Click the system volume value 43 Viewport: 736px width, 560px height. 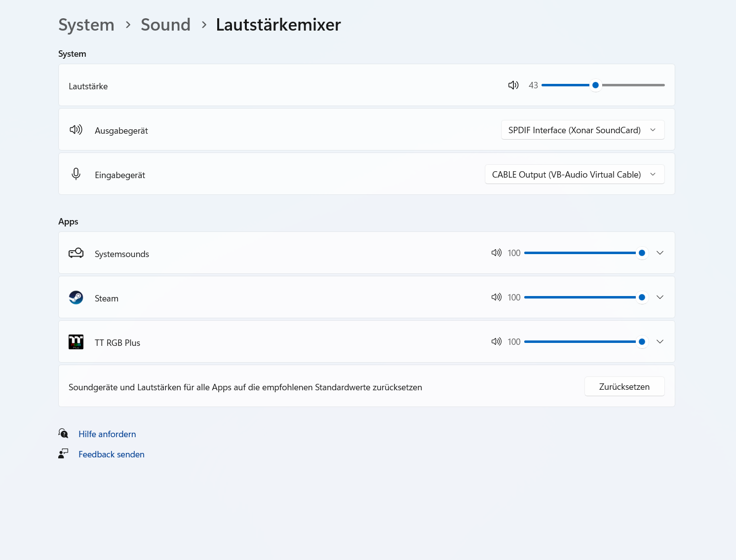(x=533, y=85)
